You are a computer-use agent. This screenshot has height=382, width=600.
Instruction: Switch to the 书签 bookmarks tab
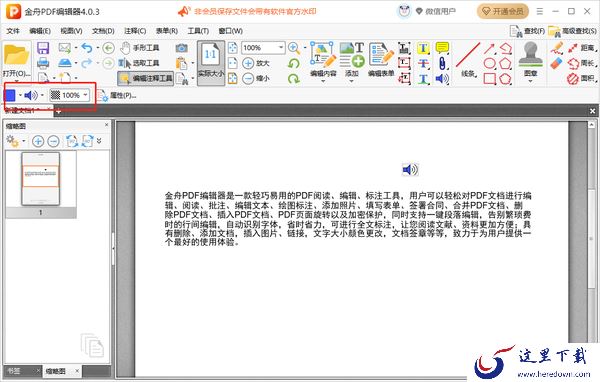[x=15, y=371]
